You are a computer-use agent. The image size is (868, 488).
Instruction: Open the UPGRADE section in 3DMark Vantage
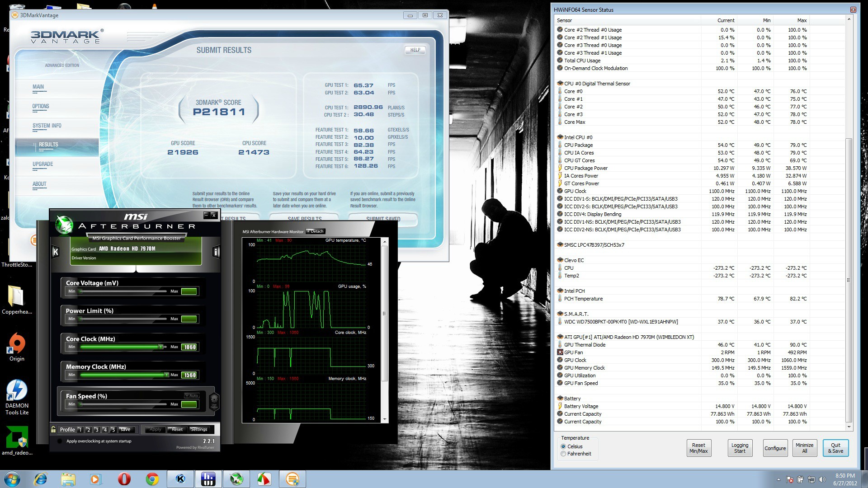click(42, 164)
